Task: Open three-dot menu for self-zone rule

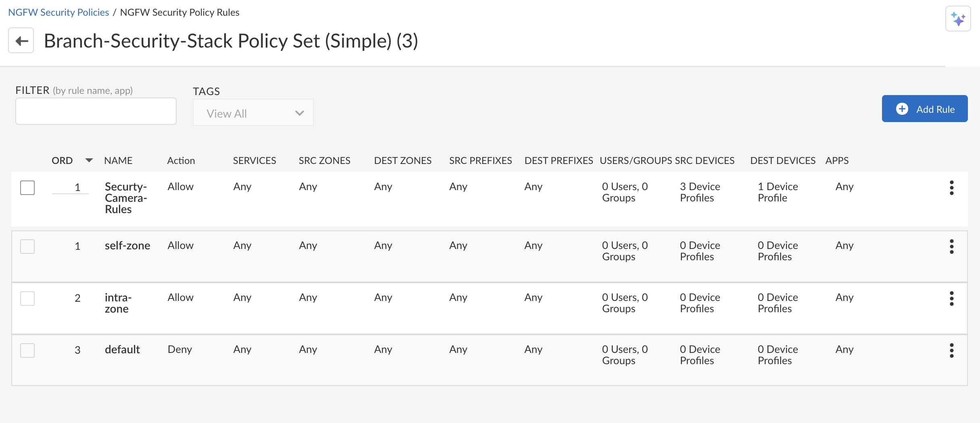Action: 951,247
